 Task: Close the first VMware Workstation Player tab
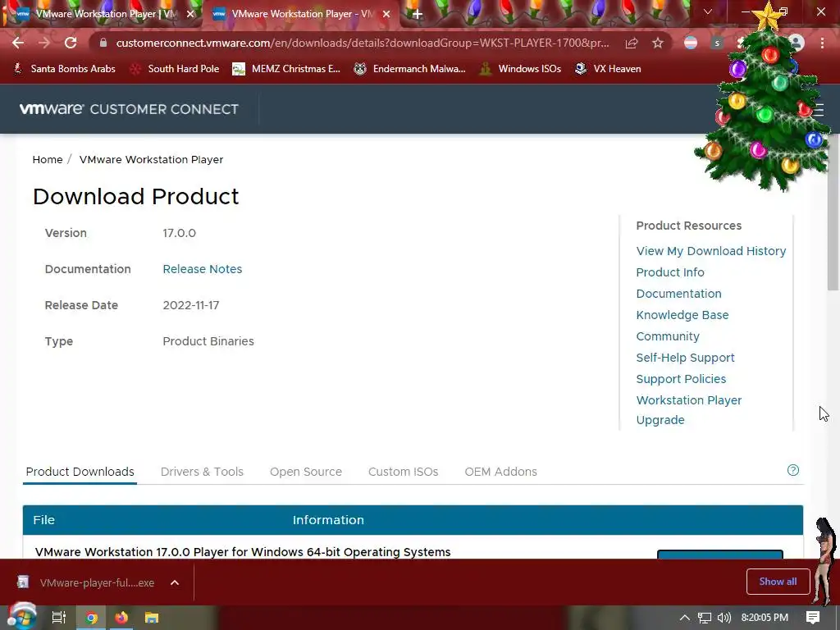pos(190,15)
